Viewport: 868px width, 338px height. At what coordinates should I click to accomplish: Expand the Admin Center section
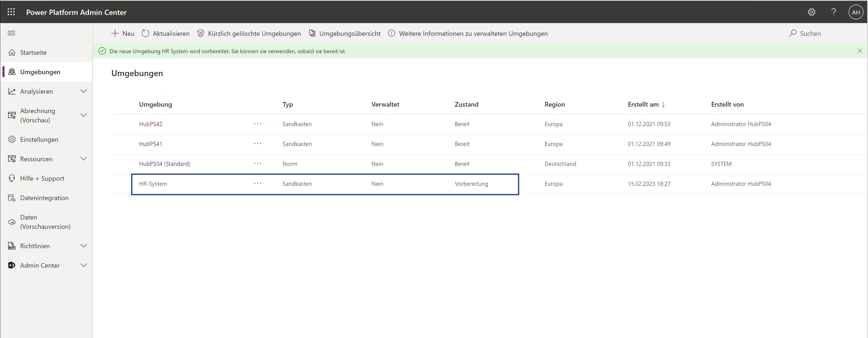83,265
